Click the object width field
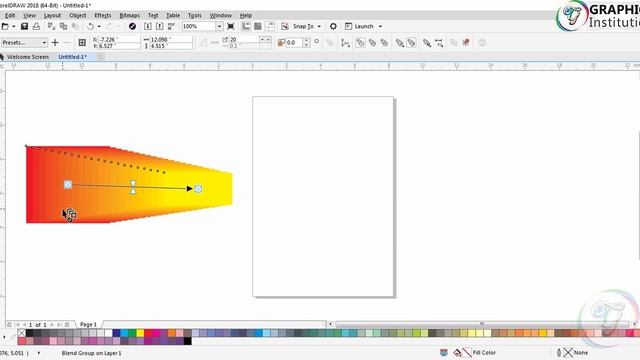 171,40
